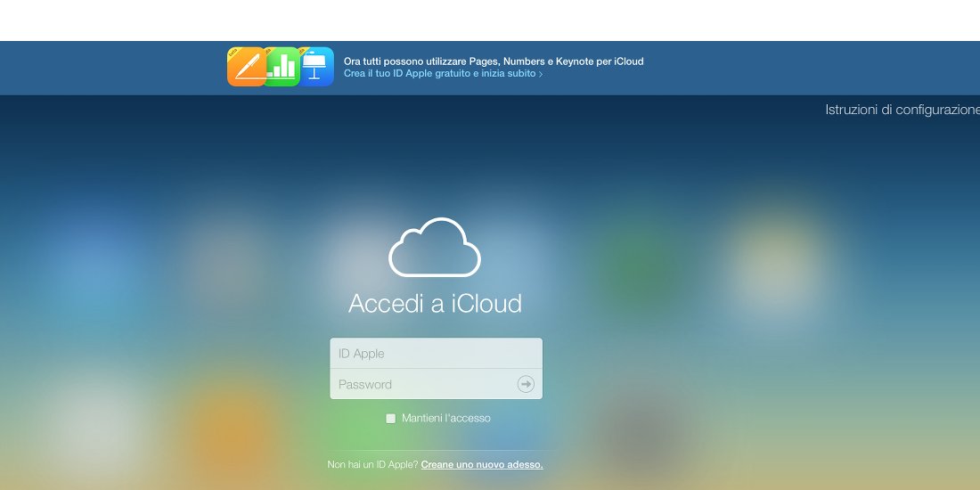Enable the 'Mantieni l'accesso' checkbox
980x490 pixels.
390,419
